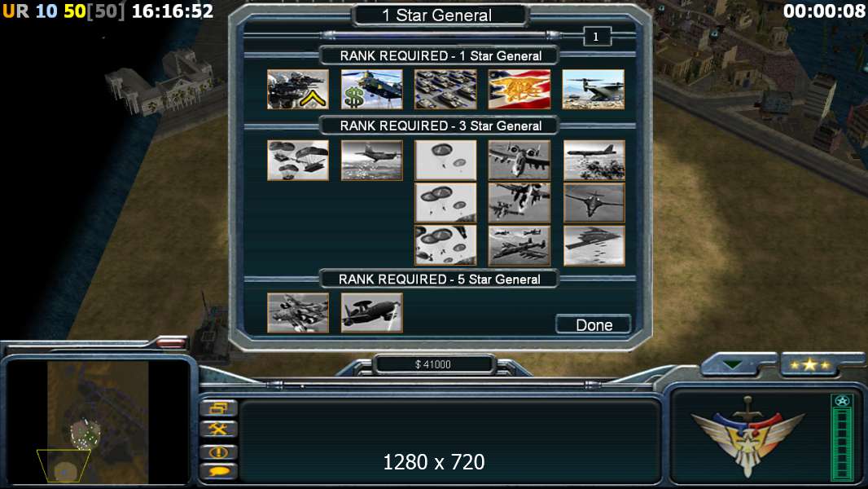Viewport: 868px width, 489px height.
Task: Choose the 5 Star jet fighter icon
Action: 298,313
